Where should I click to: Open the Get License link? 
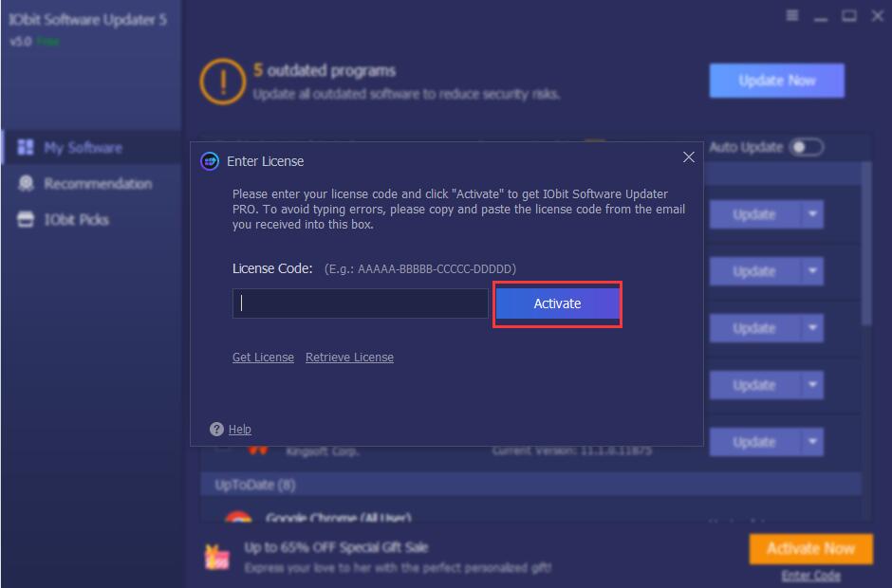coord(263,358)
